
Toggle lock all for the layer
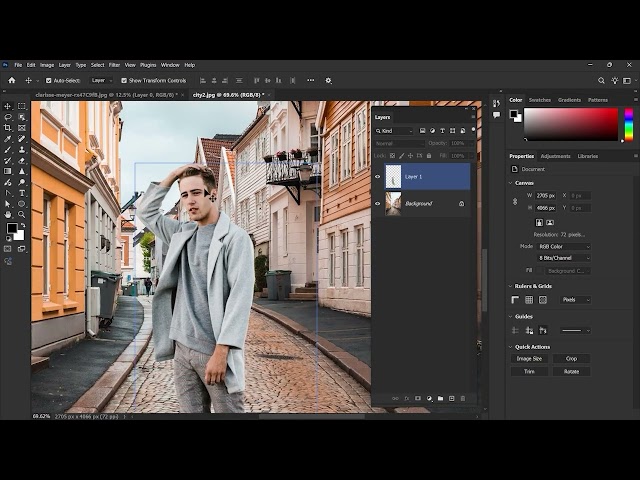(x=429, y=156)
